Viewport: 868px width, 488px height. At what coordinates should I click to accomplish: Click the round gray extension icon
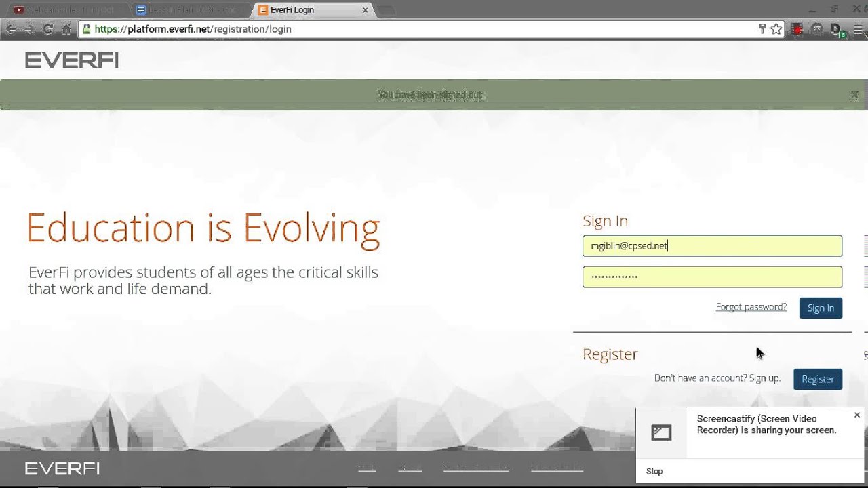click(817, 29)
